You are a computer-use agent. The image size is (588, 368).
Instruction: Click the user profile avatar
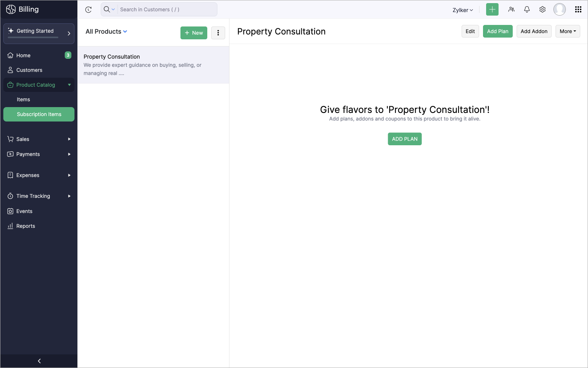[x=560, y=9]
